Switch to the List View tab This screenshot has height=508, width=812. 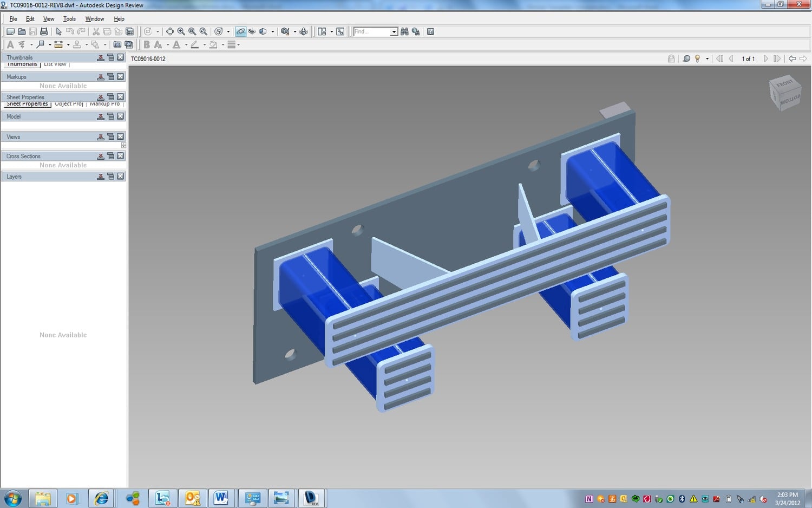click(55, 64)
